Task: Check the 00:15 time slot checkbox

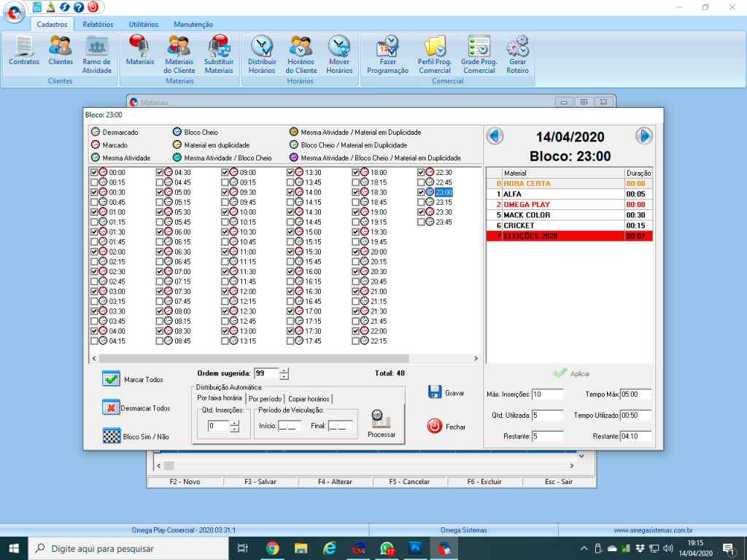Action: tap(93, 182)
